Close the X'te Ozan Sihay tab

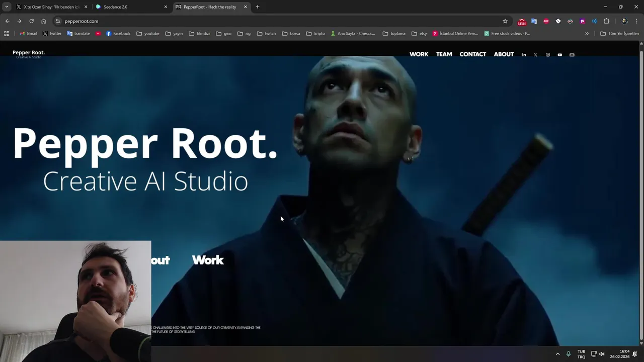86,7
